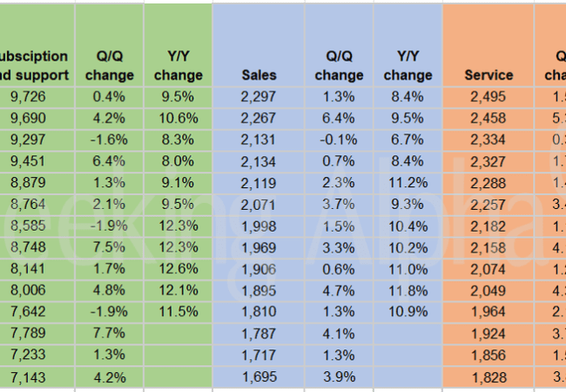Click the Y/Y change header in blue section
Viewport: 566px width, 392px height.
(x=408, y=64)
